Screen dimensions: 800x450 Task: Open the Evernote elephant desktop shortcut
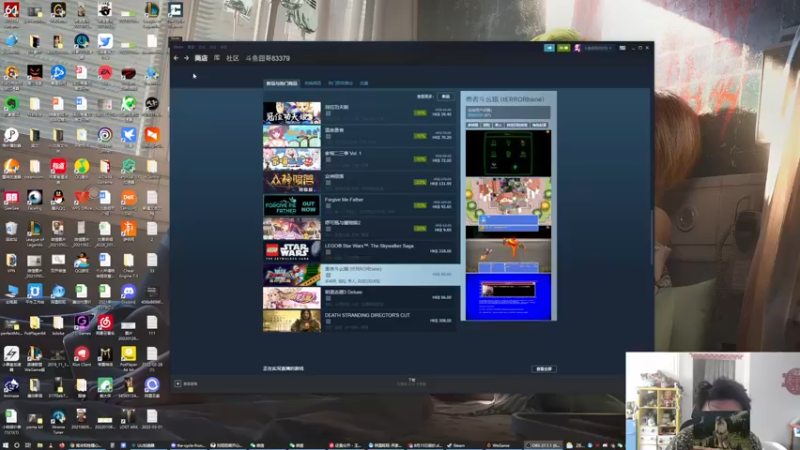pos(11,105)
